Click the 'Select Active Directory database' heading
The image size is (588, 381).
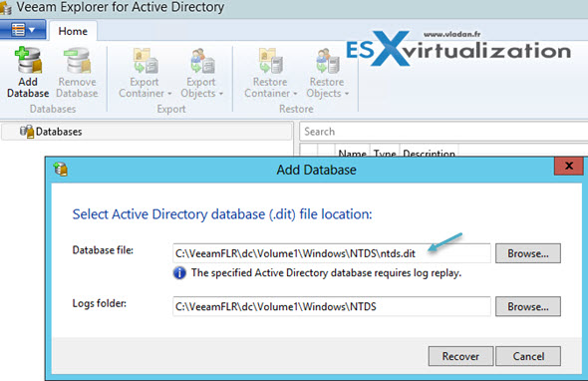pos(222,214)
